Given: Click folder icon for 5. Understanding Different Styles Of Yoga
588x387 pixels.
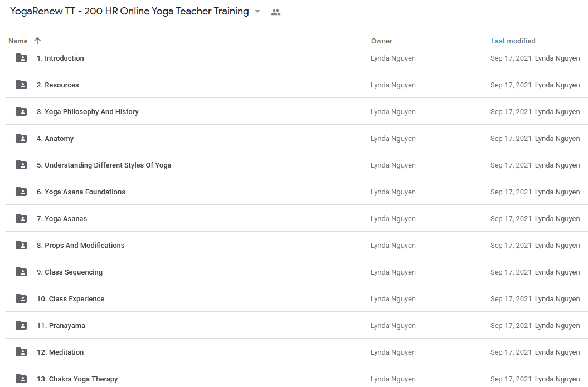Looking at the screenshot, I should click(21, 165).
